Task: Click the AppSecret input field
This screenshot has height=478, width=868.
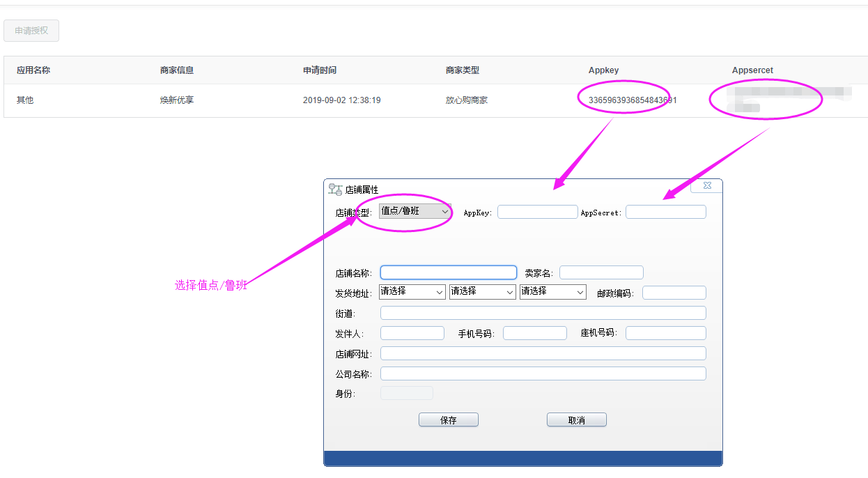Action: pyautogui.click(x=665, y=211)
